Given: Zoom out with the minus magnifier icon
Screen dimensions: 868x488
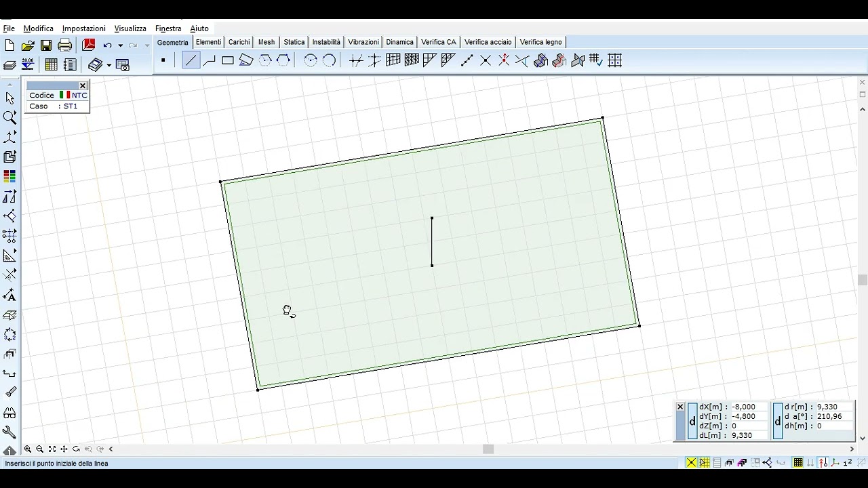Looking at the screenshot, I should (40, 449).
